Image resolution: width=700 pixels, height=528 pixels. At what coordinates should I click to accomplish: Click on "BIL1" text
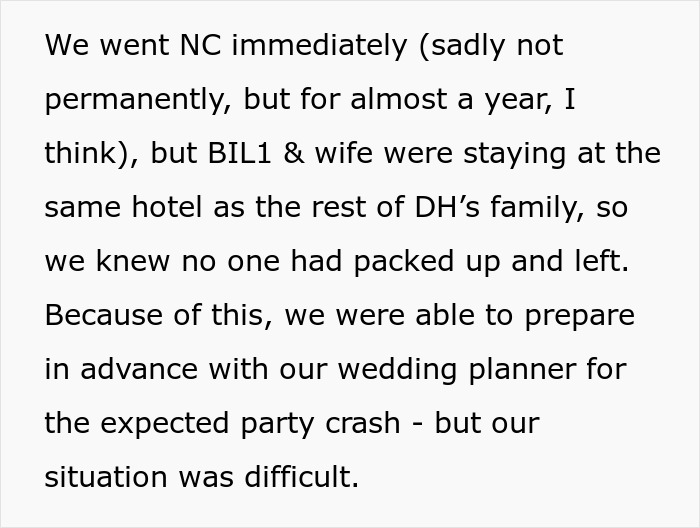pos(240,153)
